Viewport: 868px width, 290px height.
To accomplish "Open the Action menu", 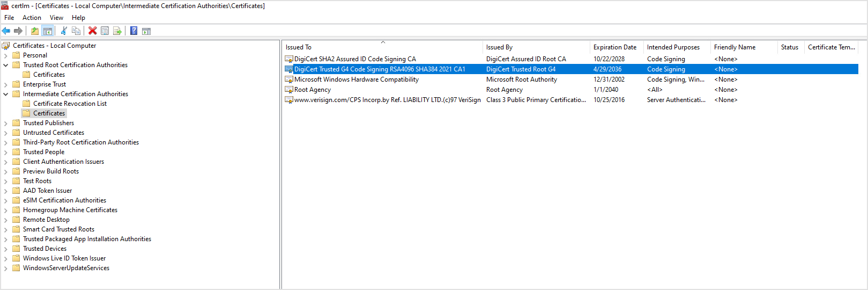I will [x=32, y=18].
